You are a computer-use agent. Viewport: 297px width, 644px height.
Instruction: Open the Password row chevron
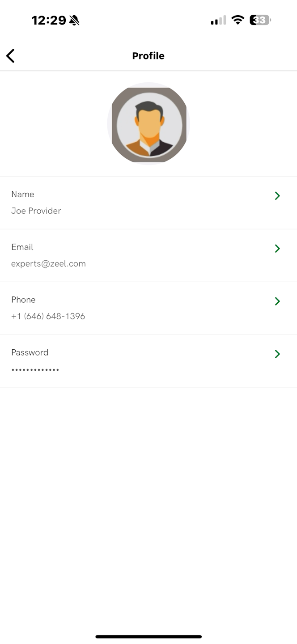pyautogui.click(x=277, y=354)
